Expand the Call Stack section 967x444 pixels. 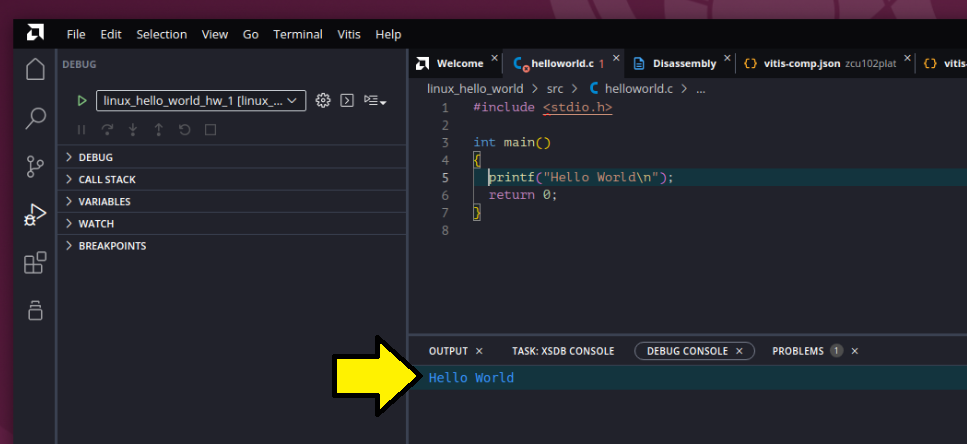tap(107, 180)
